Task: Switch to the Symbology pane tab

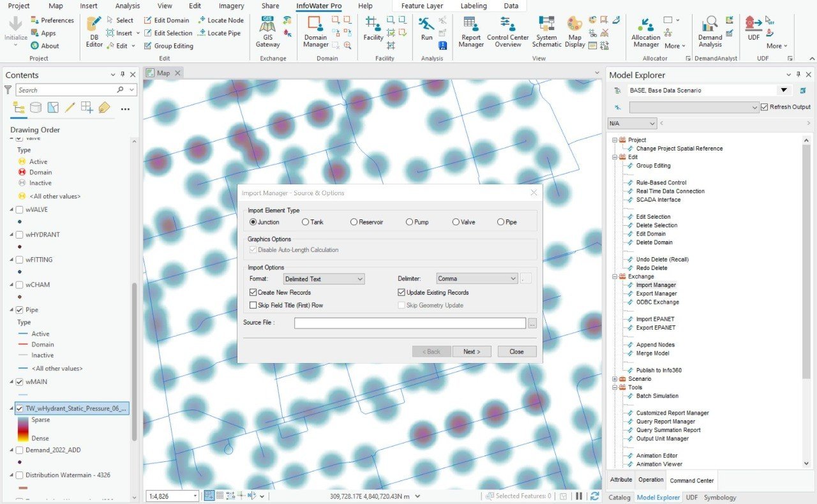Action: pos(720,498)
